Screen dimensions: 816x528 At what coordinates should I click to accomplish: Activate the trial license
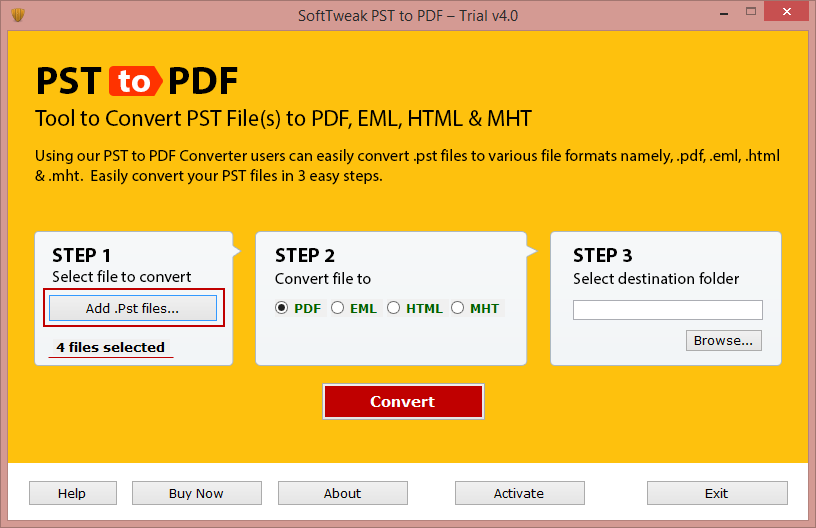519,493
